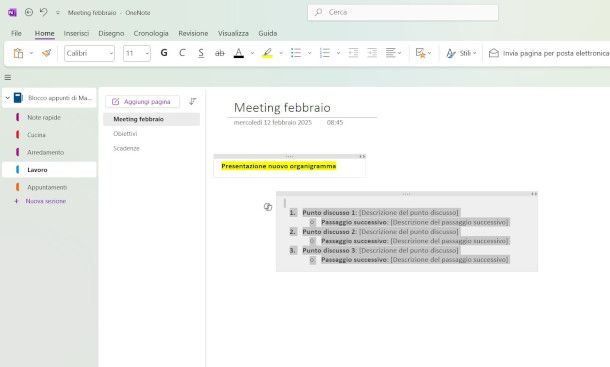
Task: Open the Disegno tab
Action: [111, 33]
